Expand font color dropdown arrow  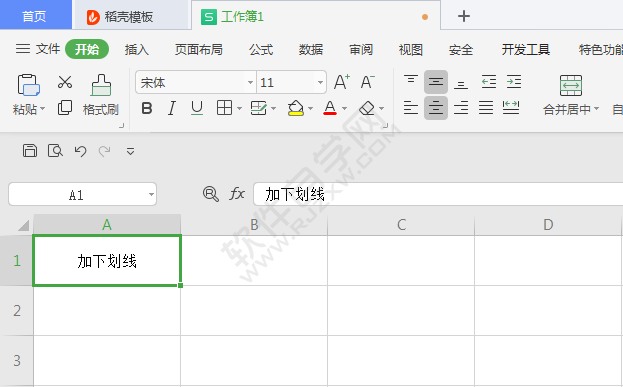pos(344,108)
